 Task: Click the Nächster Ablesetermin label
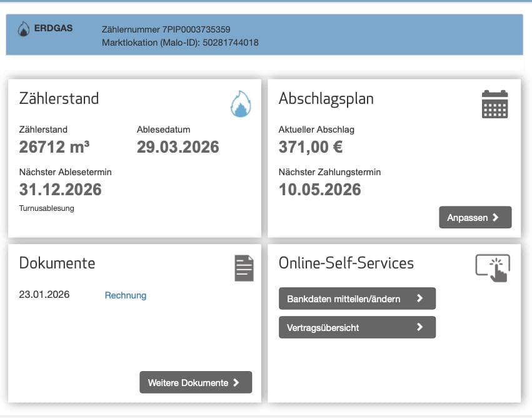(65, 172)
